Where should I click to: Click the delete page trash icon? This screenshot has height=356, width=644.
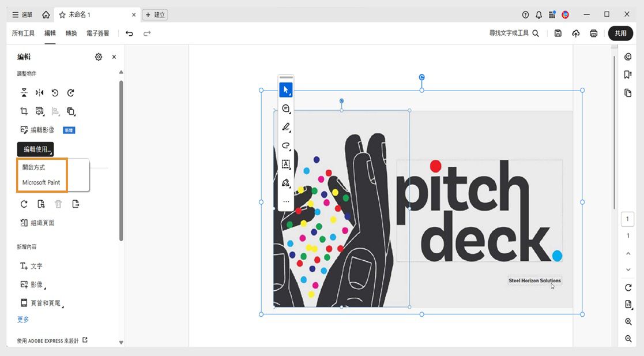click(x=58, y=204)
